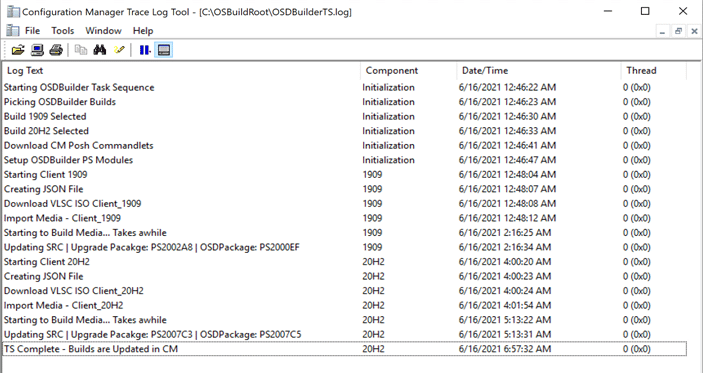Sort by the Component column header
This screenshot has height=373, width=703.
tap(408, 70)
